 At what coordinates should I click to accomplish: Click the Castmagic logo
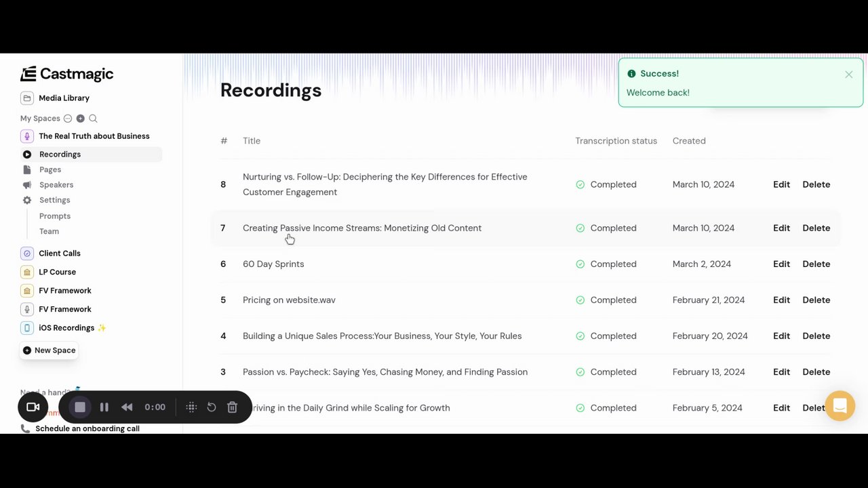tap(67, 74)
